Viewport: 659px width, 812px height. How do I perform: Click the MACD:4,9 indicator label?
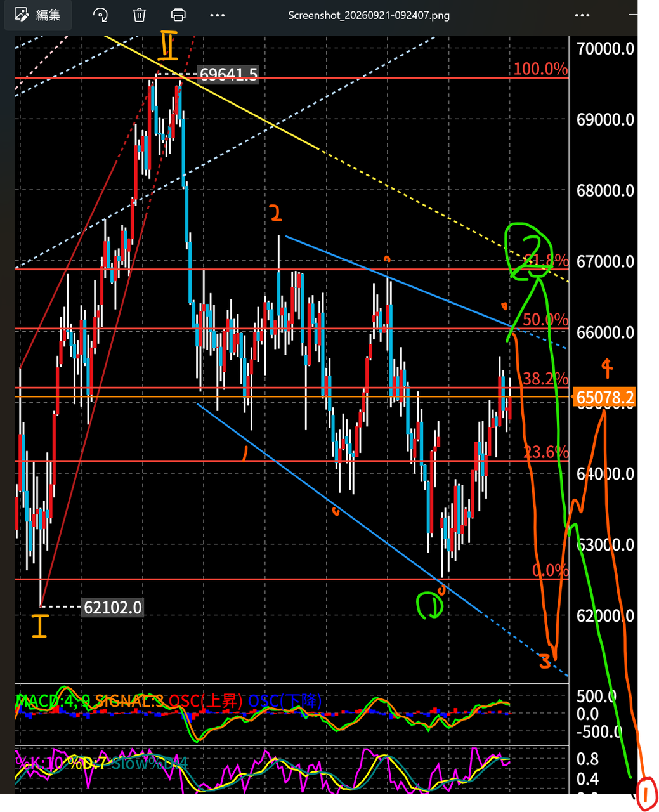click(x=53, y=701)
